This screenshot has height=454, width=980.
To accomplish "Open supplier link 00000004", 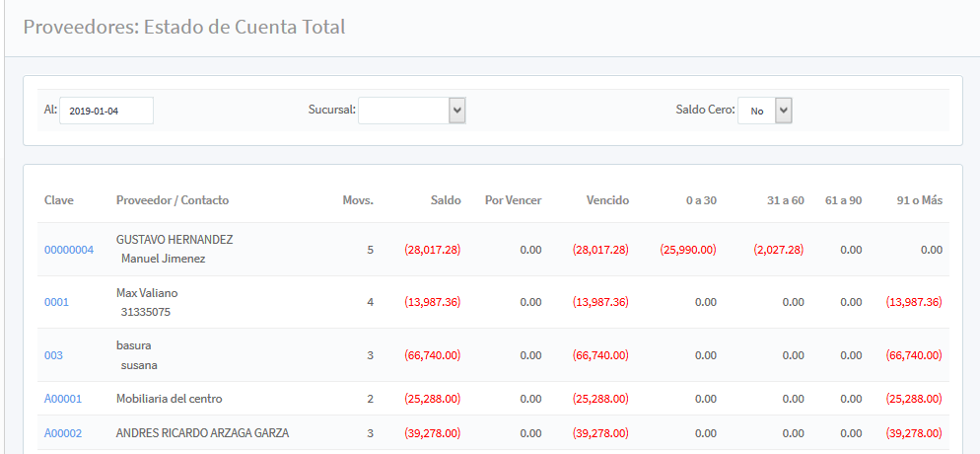I will [x=69, y=250].
